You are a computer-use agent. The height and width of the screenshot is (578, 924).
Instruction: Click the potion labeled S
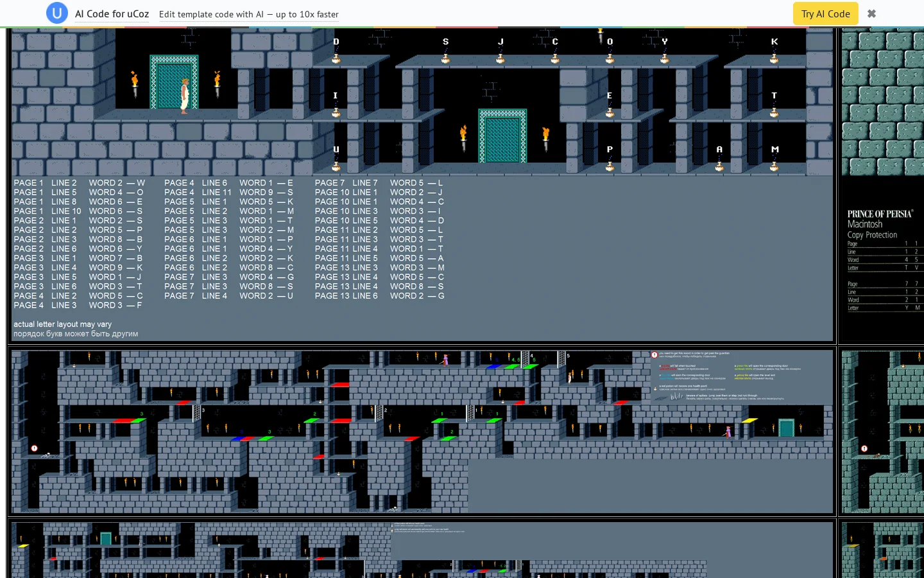(445, 58)
